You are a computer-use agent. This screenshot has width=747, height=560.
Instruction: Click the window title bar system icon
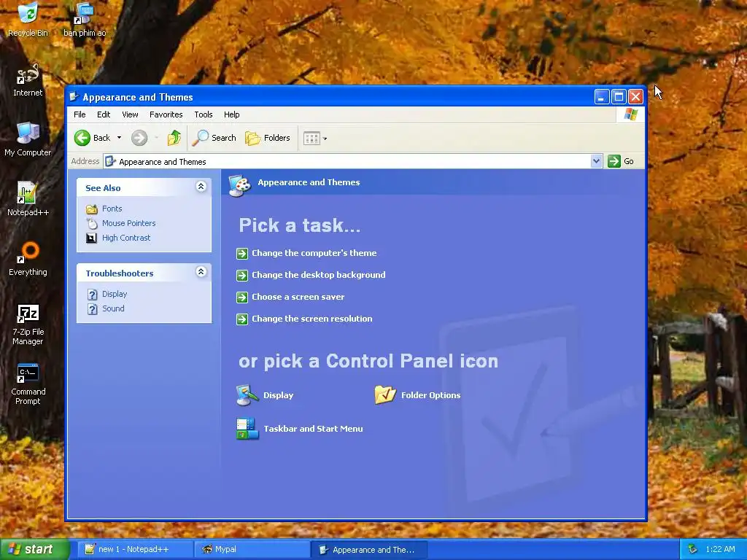point(74,97)
